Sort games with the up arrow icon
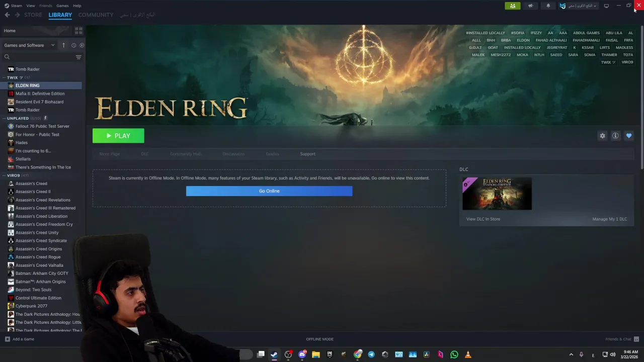The width and height of the screenshot is (644, 362). 63,45
